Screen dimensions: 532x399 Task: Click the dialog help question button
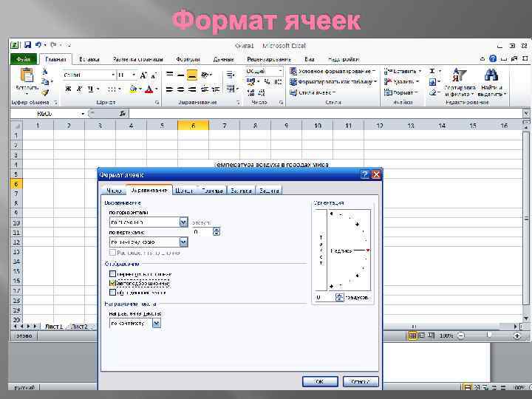364,174
